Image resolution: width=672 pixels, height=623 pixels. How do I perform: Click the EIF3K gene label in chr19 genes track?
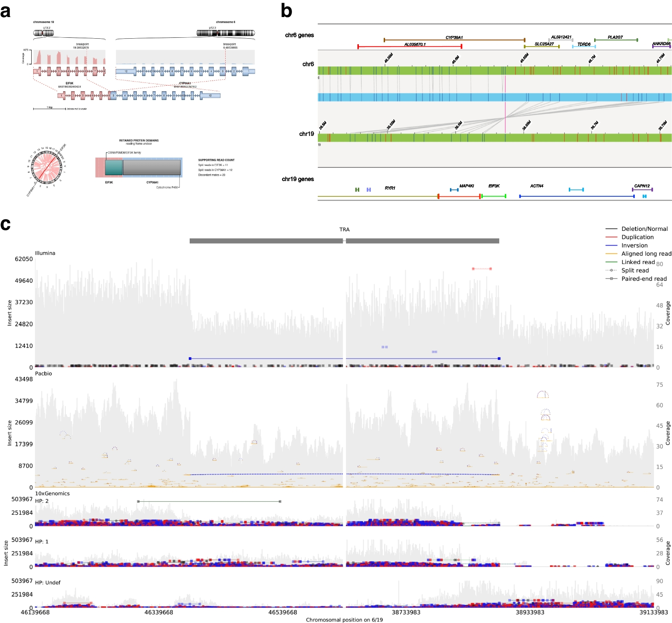click(494, 186)
